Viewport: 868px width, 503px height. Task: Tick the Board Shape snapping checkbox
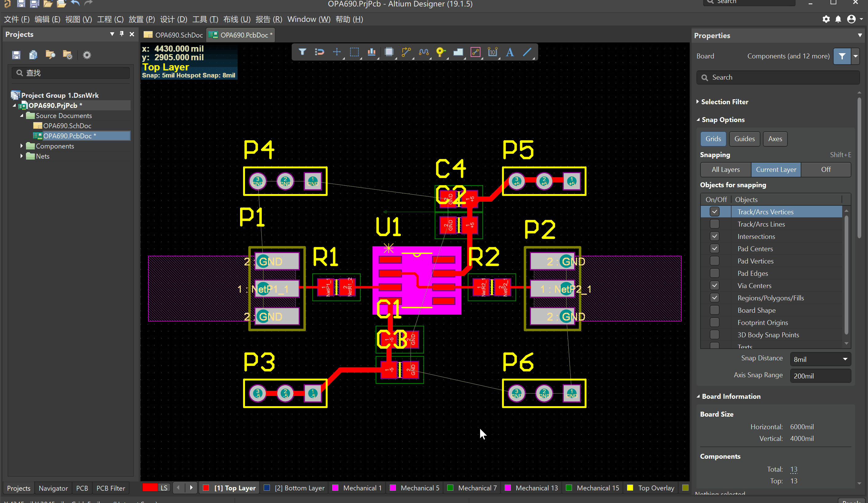tap(714, 311)
